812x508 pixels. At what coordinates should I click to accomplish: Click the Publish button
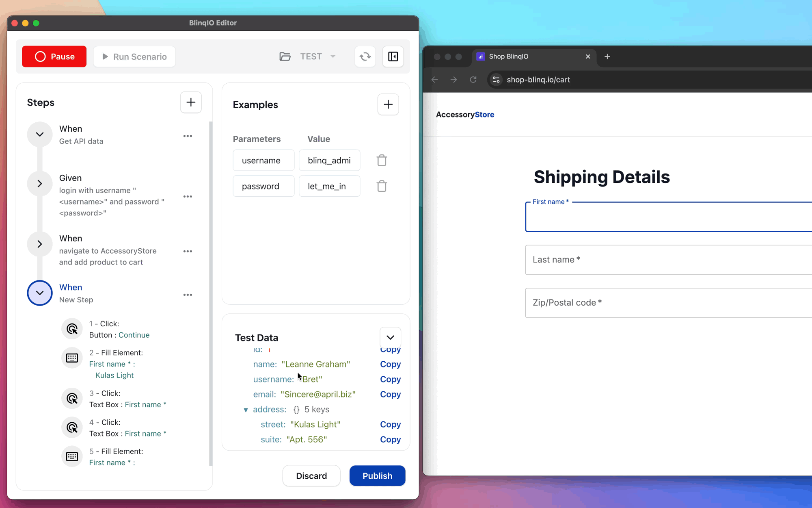coord(378,476)
